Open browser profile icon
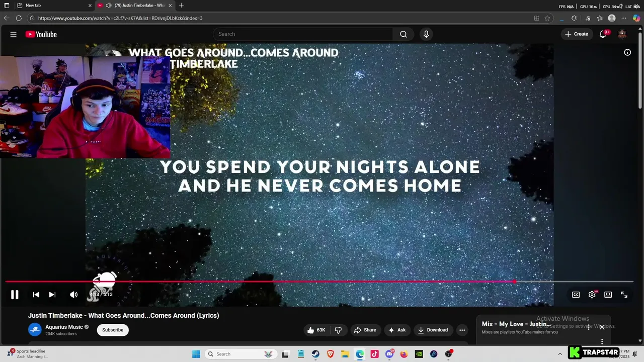 (612, 18)
